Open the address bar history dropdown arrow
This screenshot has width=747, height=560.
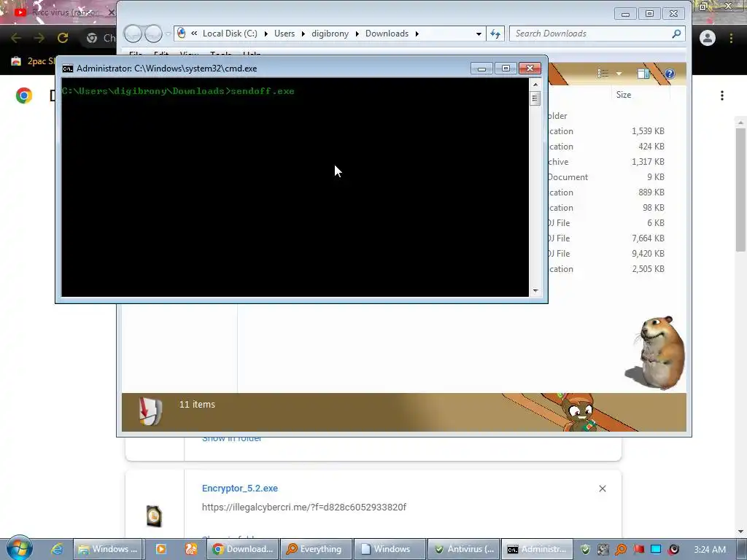[x=479, y=34]
